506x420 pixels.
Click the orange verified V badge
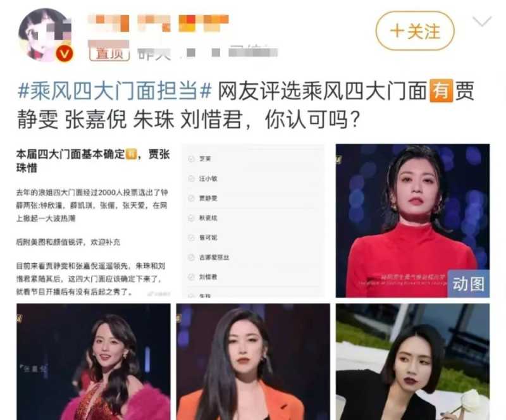[65, 54]
